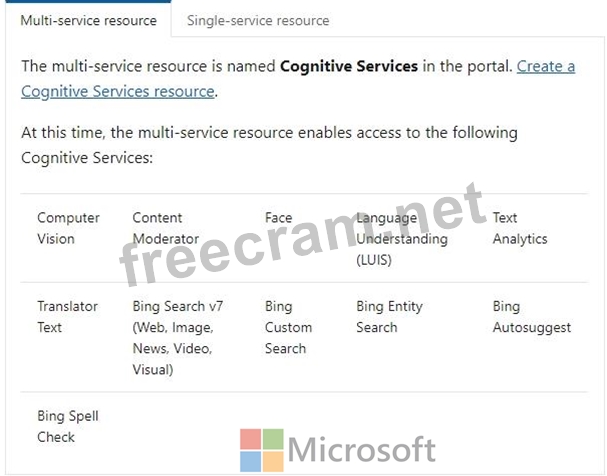Select the Multi-service resource tab
This screenshot has width=607, height=476.
(x=88, y=20)
